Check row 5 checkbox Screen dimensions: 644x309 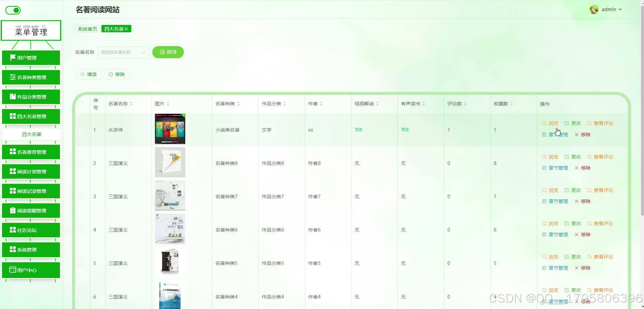(80, 263)
